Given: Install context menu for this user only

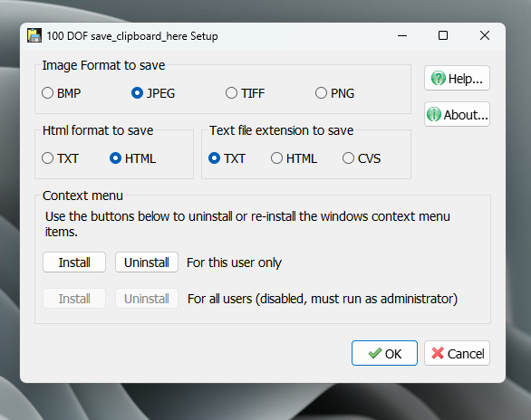Looking at the screenshot, I should click(74, 262).
